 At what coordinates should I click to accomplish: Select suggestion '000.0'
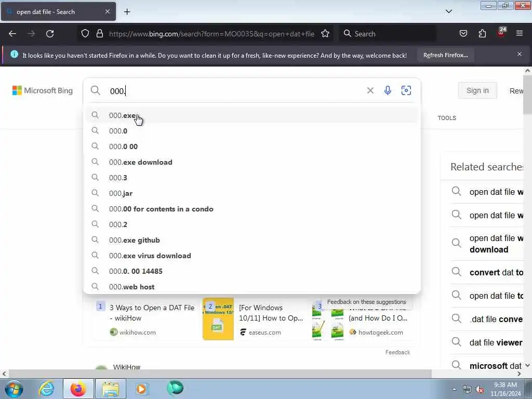click(x=252, y=131)
